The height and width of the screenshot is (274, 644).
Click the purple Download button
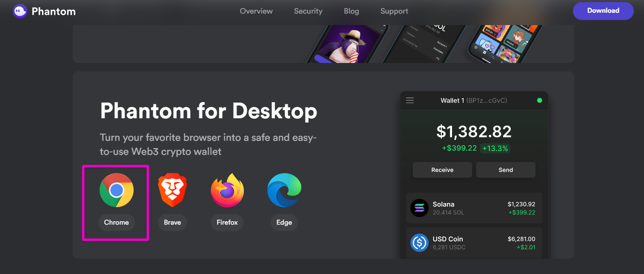[603, 11]
